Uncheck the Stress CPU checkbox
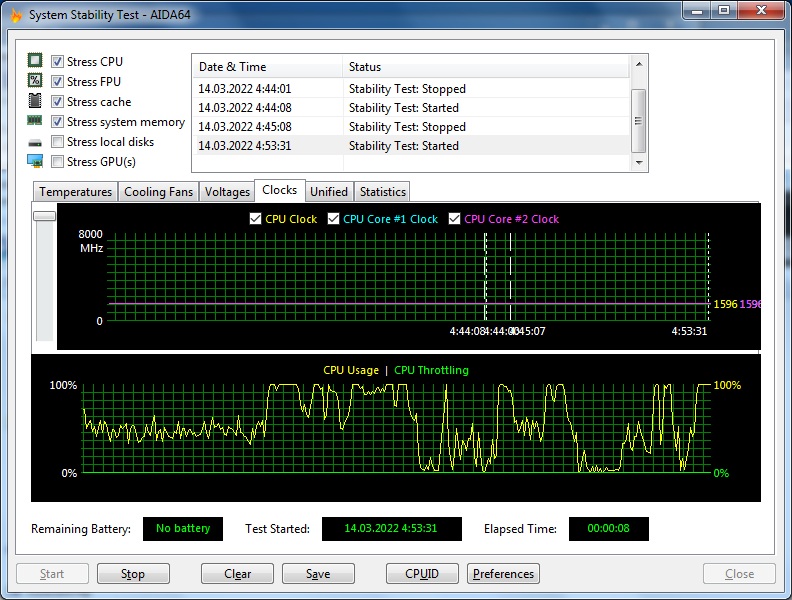 [58, 62]
